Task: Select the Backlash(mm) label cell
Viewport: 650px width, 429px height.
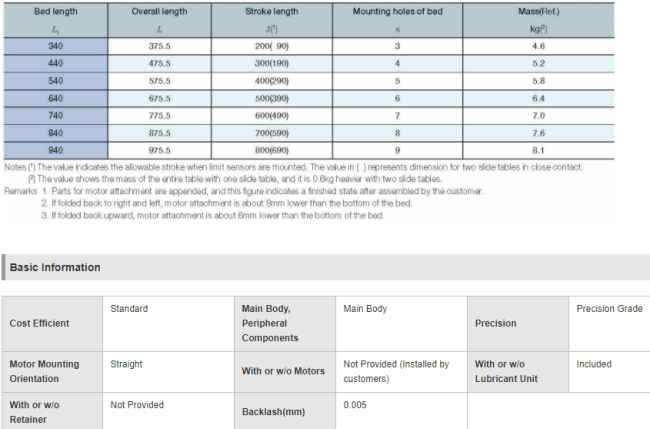Action: tap(274, 411)
